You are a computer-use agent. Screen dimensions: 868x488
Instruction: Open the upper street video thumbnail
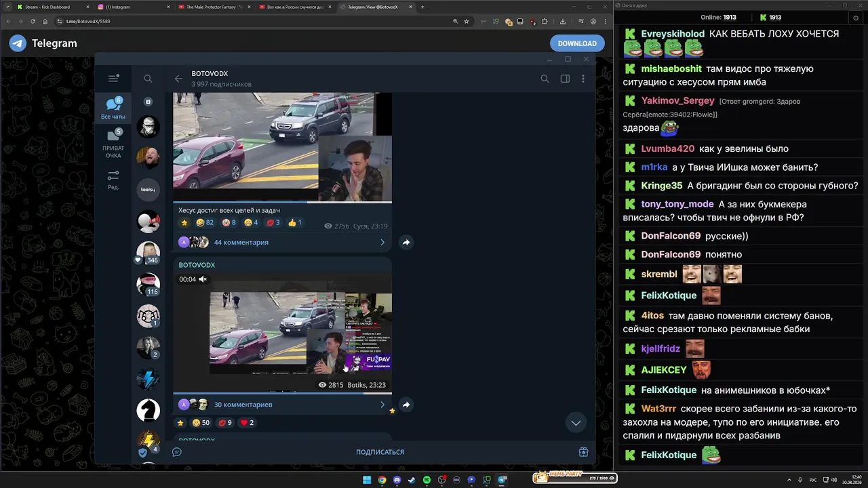click(x=282, y=147)
